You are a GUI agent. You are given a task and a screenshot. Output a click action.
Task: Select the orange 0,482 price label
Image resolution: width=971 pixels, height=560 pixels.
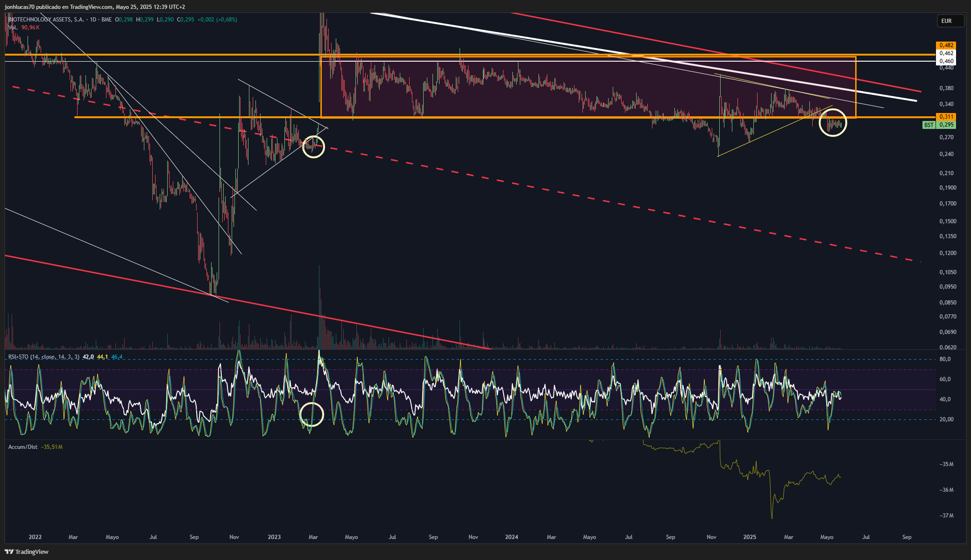[x=946, y=45]
